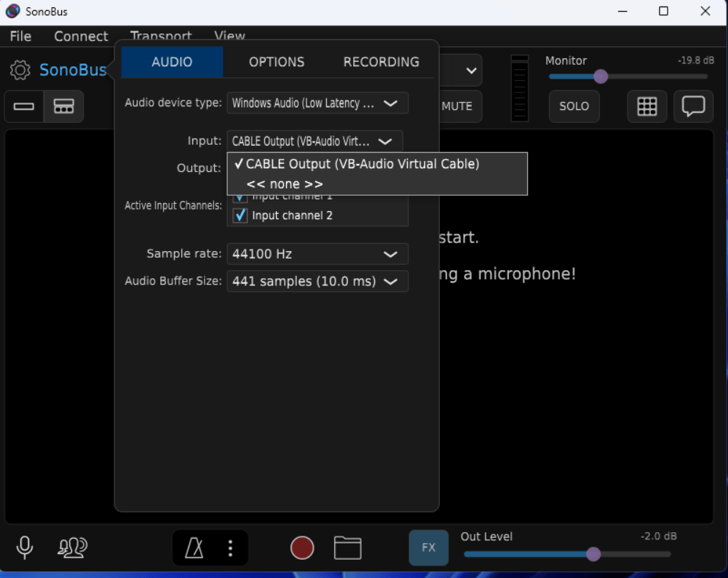Open the Audio device type dropdown
This screenshot has height=578, width=728.
(317, 103)
